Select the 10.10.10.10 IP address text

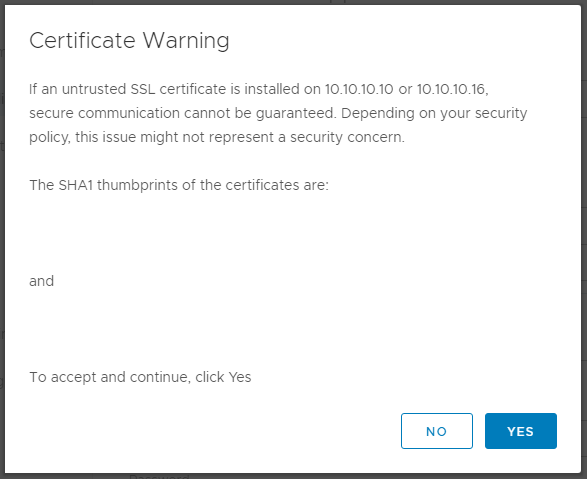pyautogui.click(x=359, y=89)
